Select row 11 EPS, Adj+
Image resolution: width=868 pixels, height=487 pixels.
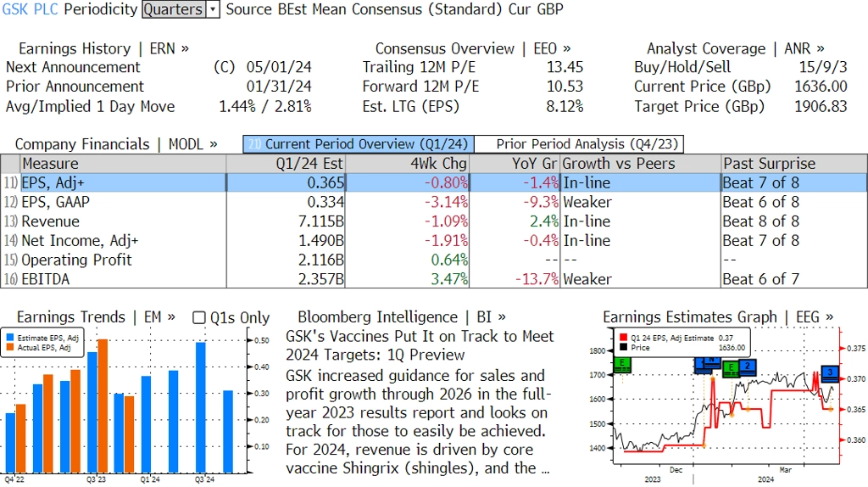[434, 182]
